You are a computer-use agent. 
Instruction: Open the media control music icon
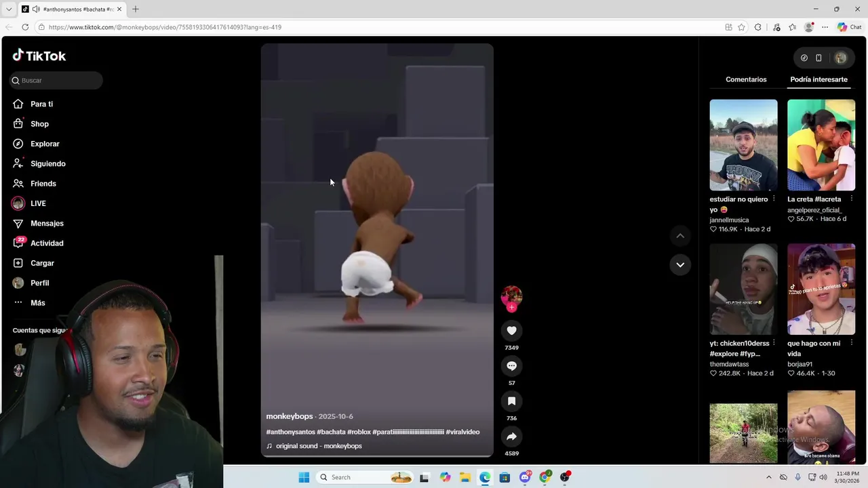(776, 27)
